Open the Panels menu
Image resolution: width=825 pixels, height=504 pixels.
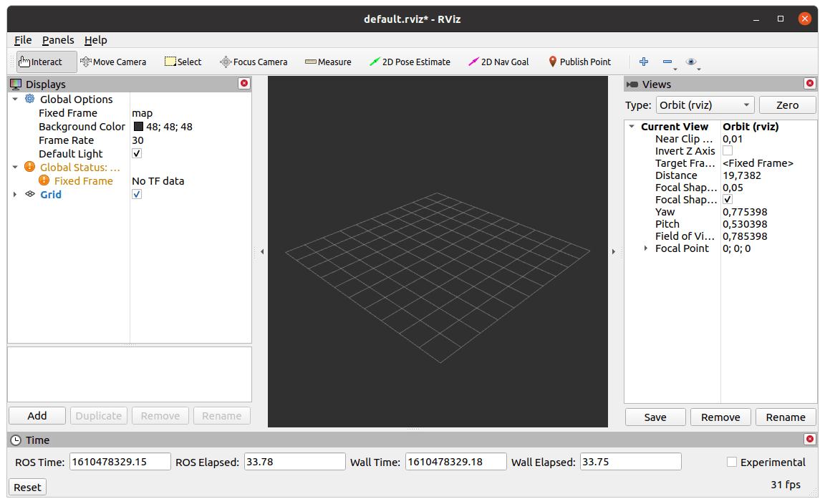(58, 40)
